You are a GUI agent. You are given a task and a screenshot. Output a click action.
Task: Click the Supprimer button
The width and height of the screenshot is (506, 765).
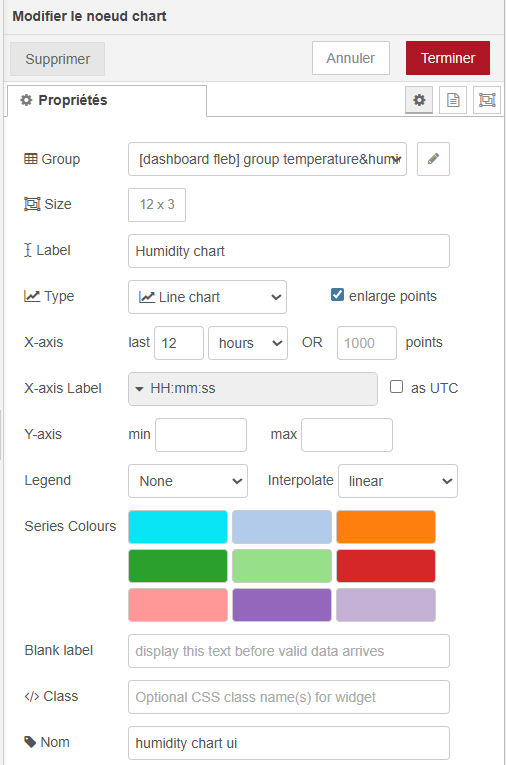pyautogui.click(x=58, y=59)
